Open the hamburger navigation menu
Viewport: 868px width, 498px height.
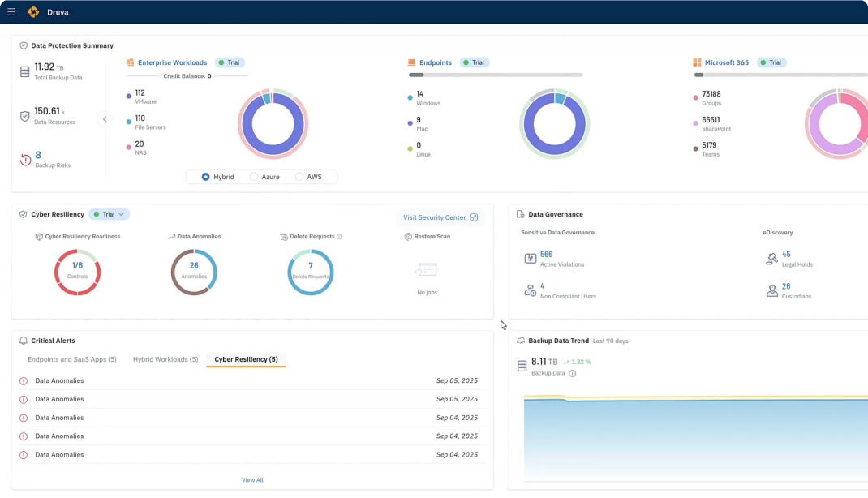click(11, 12)
